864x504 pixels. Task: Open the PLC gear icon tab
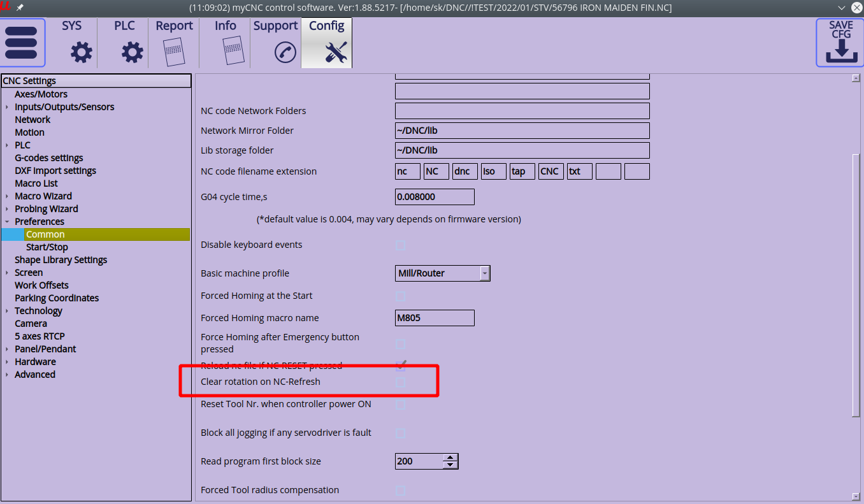click(x=132, y=52)
